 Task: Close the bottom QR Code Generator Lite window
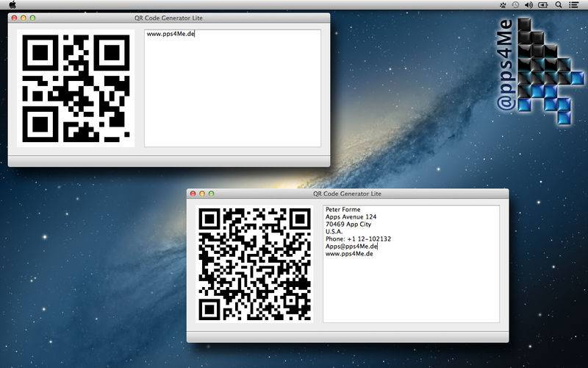coord(193,194)
